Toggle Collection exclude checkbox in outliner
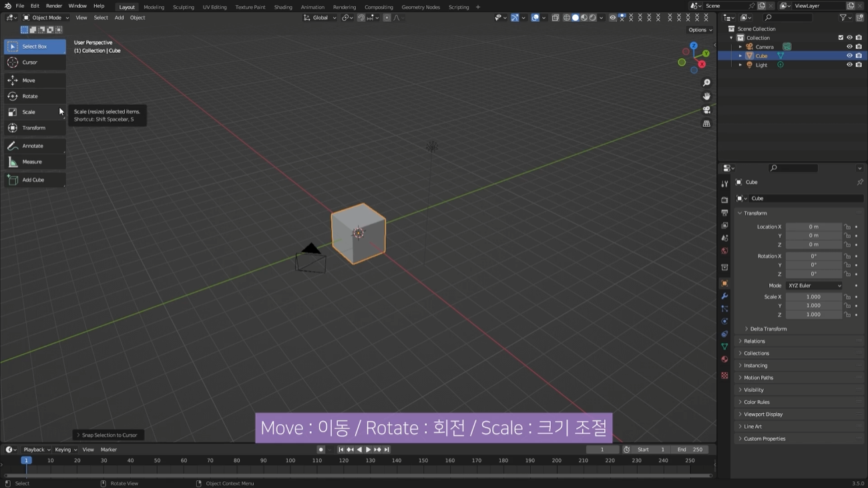868x488 pixels. (841, 38)
